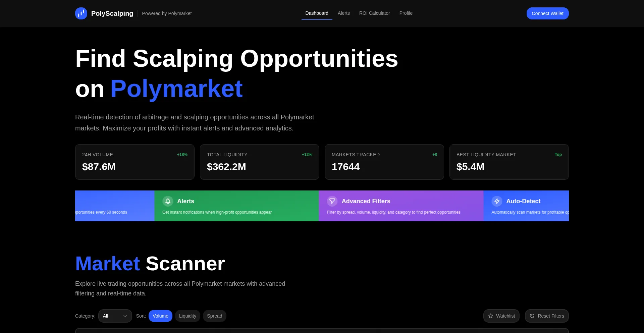This screenshot has height=333, width=644.
Task: Sort markets by Volume
Action: coord(160,316)
